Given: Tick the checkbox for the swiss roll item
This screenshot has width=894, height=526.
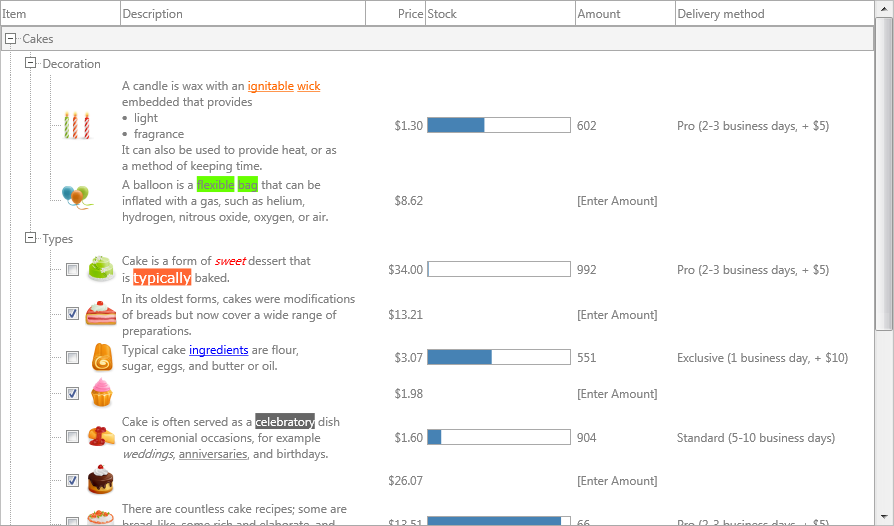Looking at the screenshot, I should tap(72, 357).
